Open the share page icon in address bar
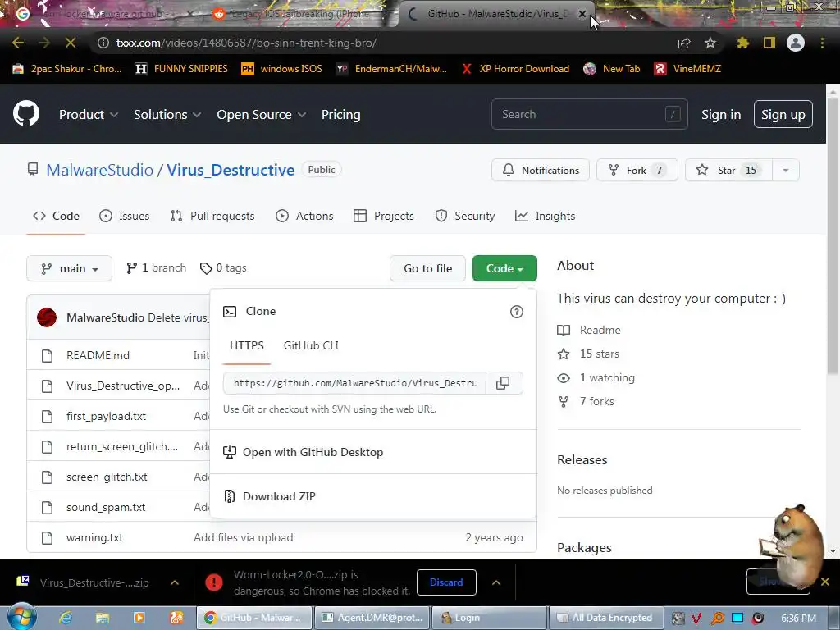 click(684, 43)
